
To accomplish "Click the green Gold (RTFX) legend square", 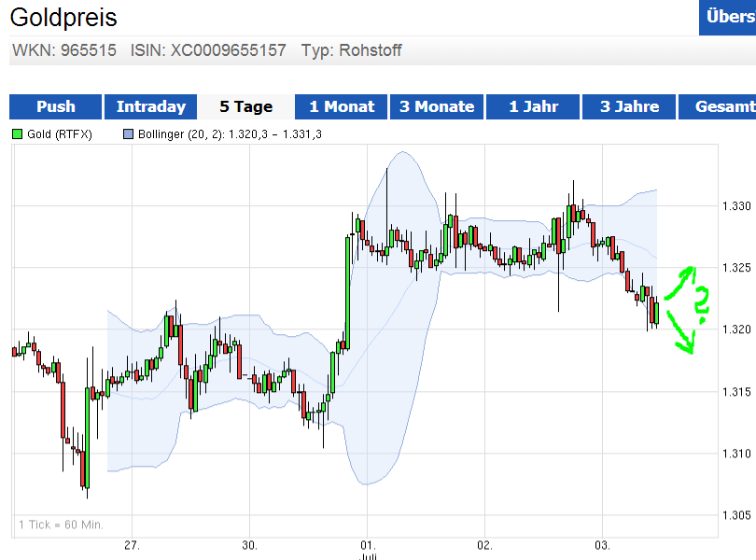I will click(x=17, y=134).
